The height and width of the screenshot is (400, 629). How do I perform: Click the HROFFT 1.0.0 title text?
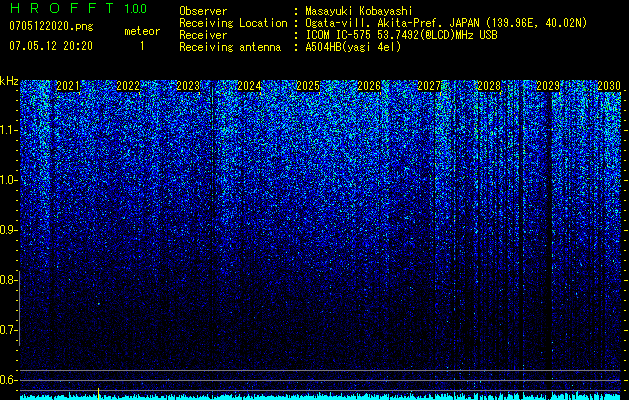(78, 8)
